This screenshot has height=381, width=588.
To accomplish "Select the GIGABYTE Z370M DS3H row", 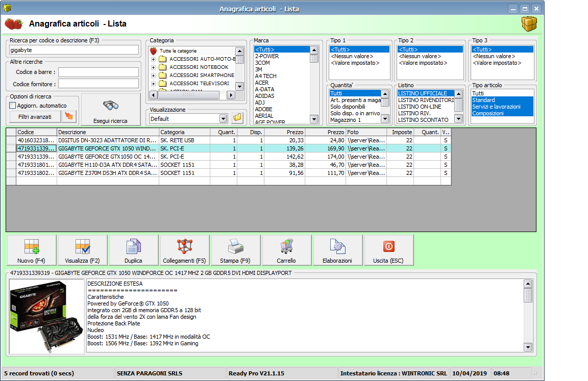I will 229,173.
